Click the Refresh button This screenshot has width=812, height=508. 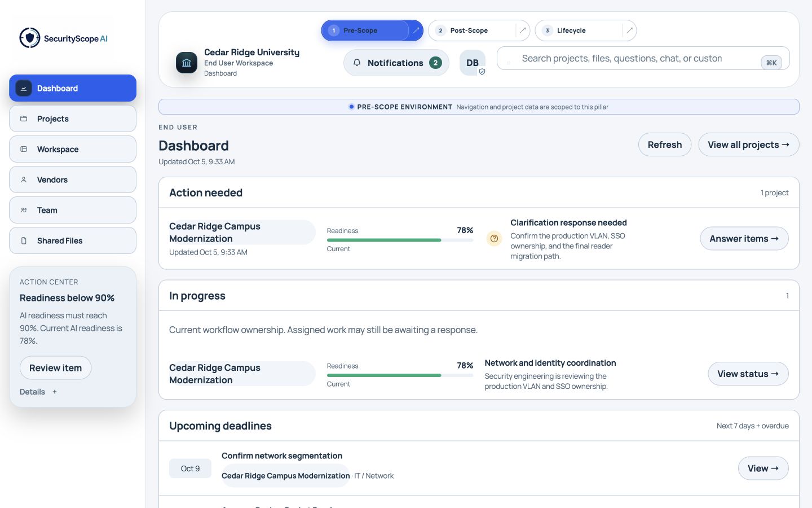click(665, 144)
